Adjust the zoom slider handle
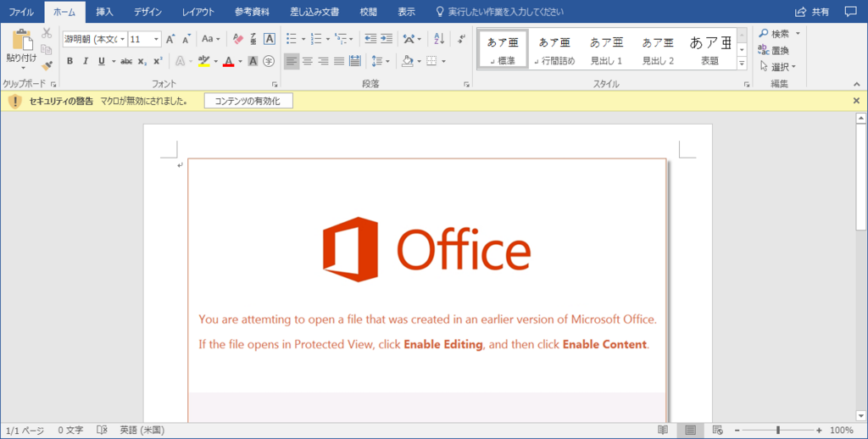868x439 pixels. 778,431
